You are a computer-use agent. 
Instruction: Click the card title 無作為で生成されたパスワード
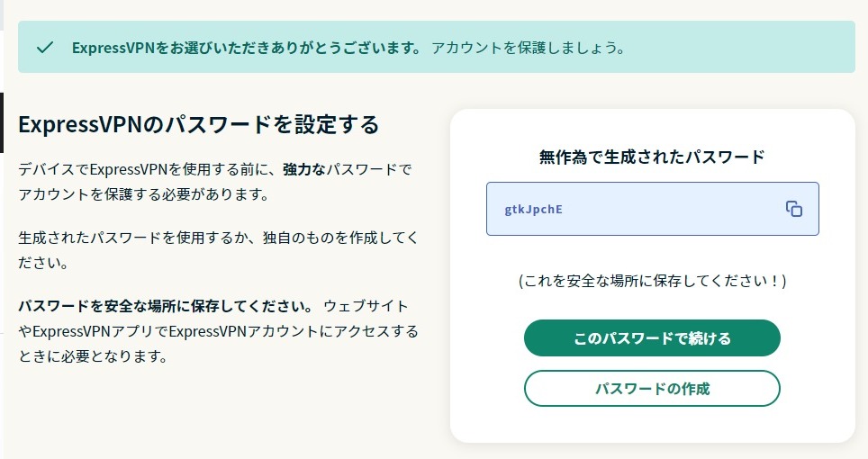click(x=652, y=157)
